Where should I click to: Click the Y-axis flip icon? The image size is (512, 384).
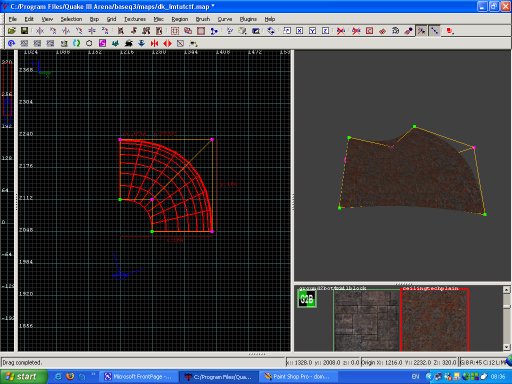(x=66, y=31)
